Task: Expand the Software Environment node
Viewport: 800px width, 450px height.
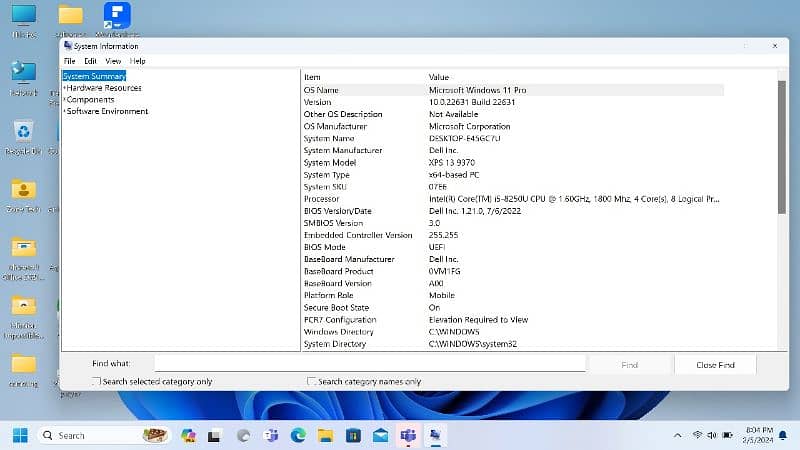Action: coord(64,112)
